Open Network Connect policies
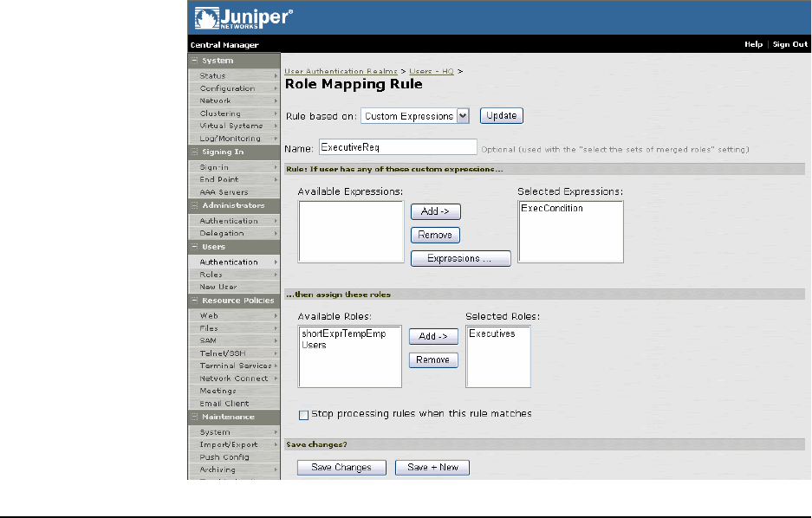This screenshot has height=518, width=812. coord(234,379)
